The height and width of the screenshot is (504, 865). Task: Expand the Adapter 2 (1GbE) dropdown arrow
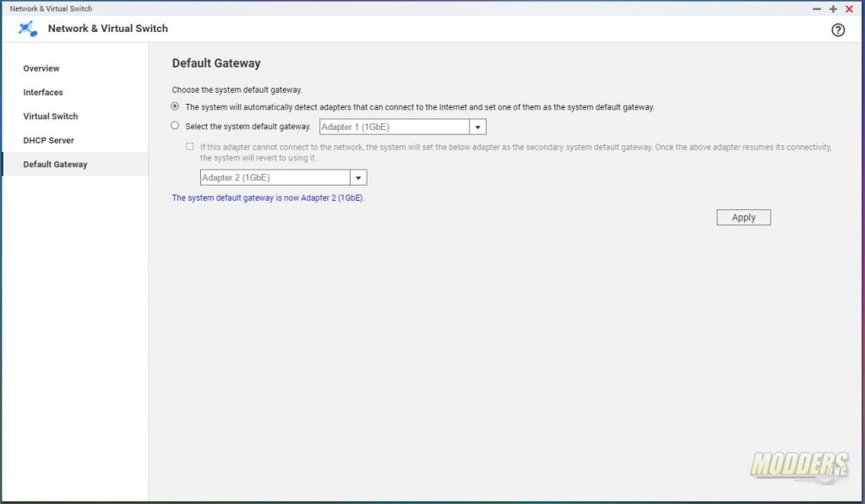(358, 177)
